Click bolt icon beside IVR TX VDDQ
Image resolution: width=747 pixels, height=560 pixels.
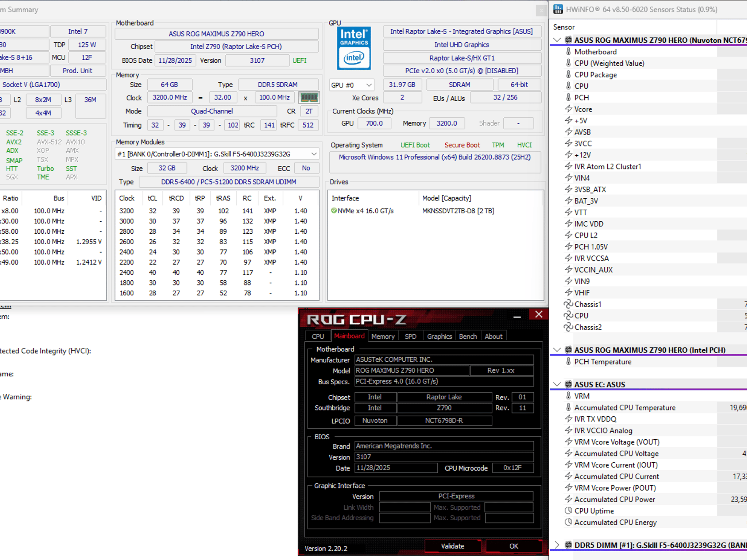point(568,419)
